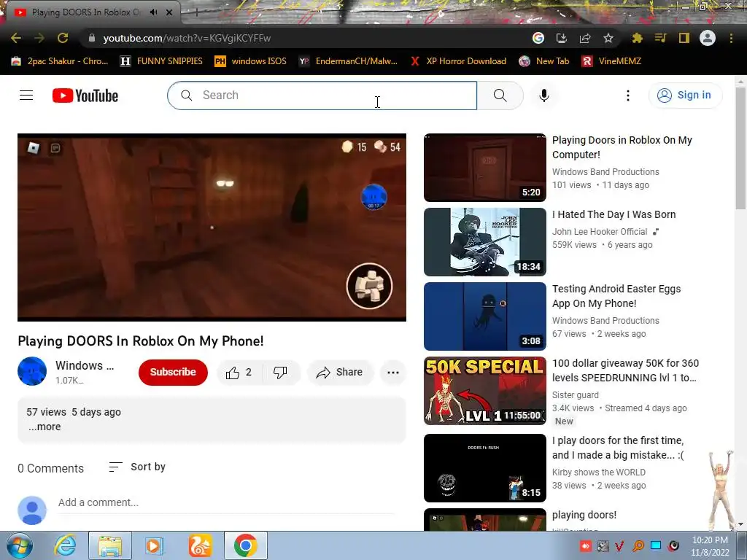Image resolution: width=747 pixels, height=560 pixels.
Task: Open the windows ISOS bookmark
Action: coord(251,61)
